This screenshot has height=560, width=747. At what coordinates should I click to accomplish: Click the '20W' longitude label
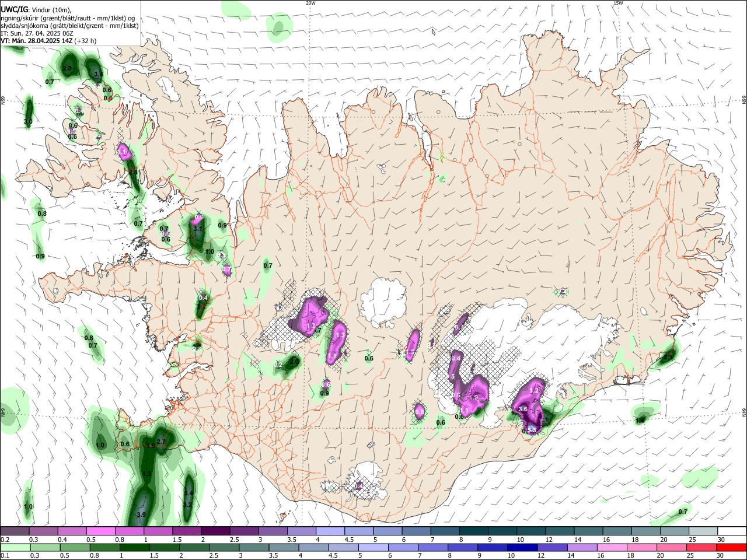[x=310, y=3]
